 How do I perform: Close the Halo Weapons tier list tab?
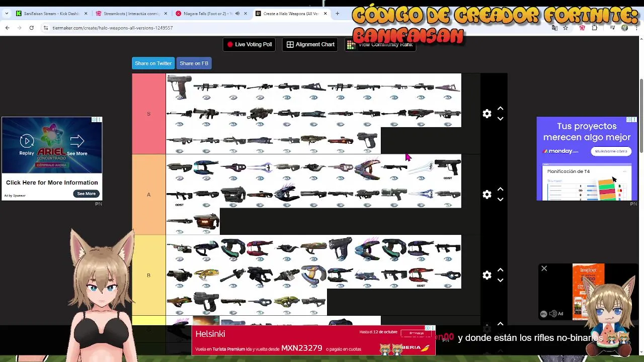[x=325, y=14]
